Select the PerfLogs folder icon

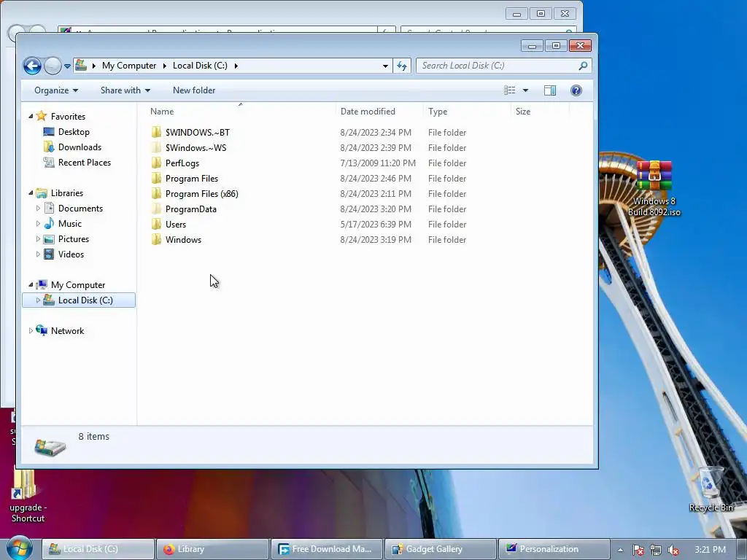[x=156, y=163]
